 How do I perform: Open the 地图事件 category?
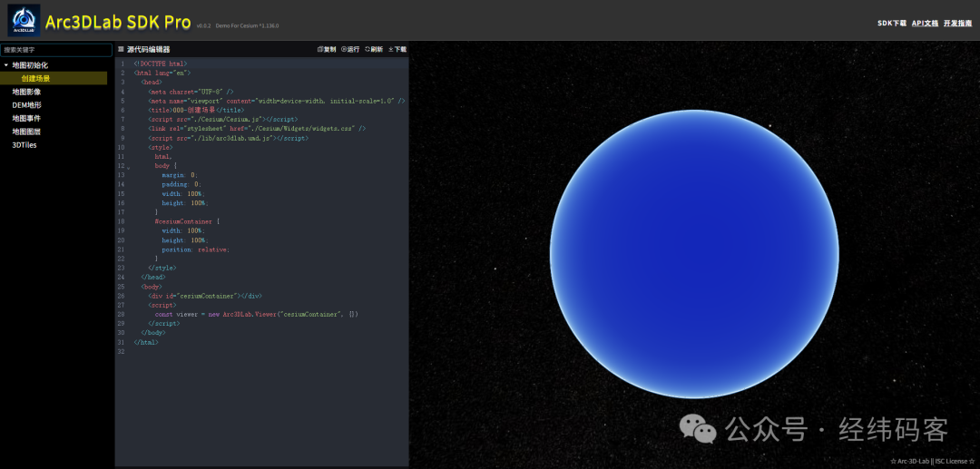click(x=27, y=118)
